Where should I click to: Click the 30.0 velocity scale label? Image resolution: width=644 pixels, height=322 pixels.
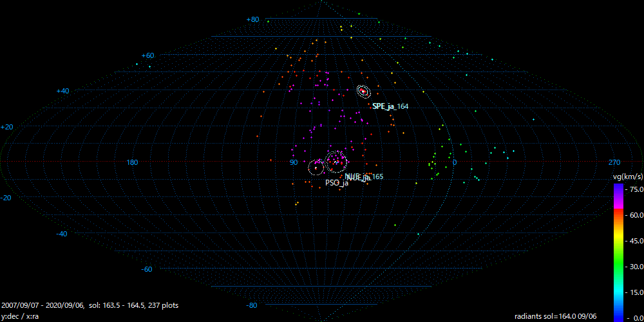tap(636, 267)
